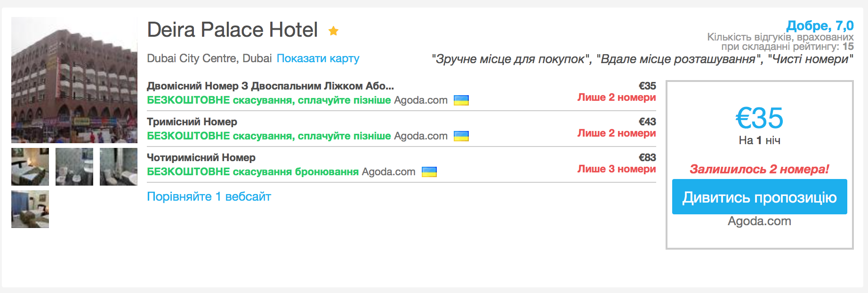Click Ukraine flag on quadruple room row
868x293 pixels.
[x=429, y=172]
